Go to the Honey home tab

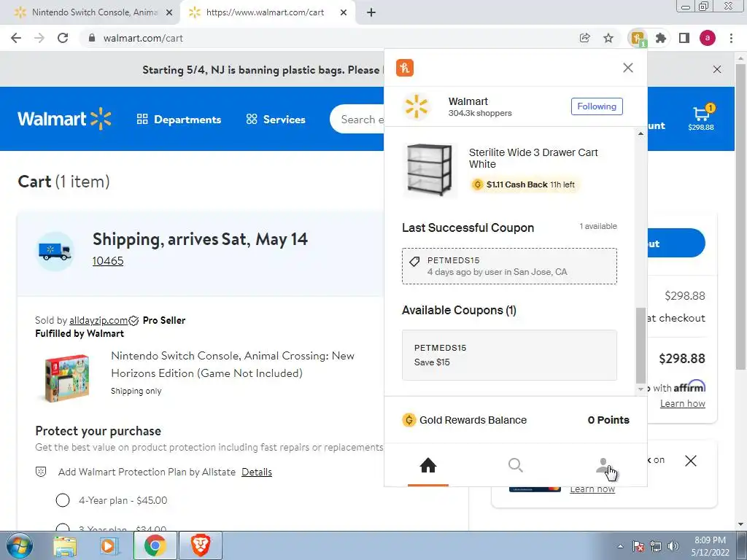click(x=427, y=465)
